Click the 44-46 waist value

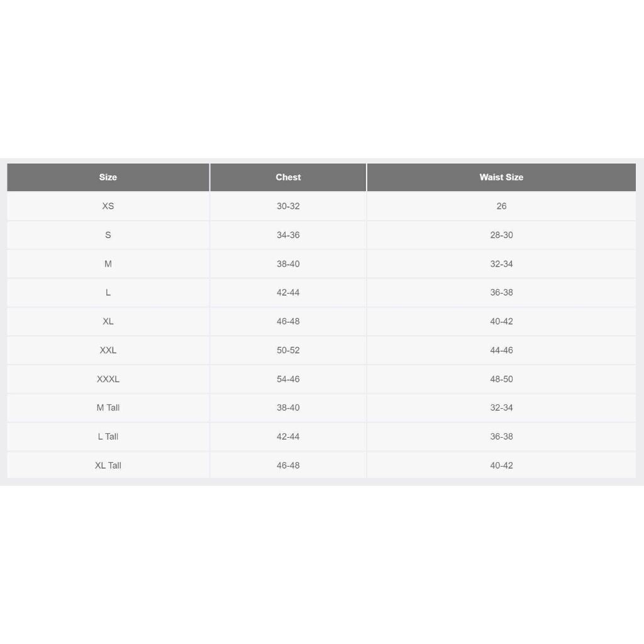point(501,350)
